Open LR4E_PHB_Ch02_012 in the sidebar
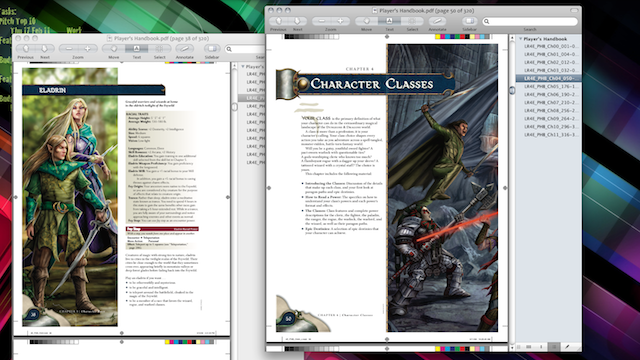This screenshot has width=640, height=360. (x=551, y=62)
